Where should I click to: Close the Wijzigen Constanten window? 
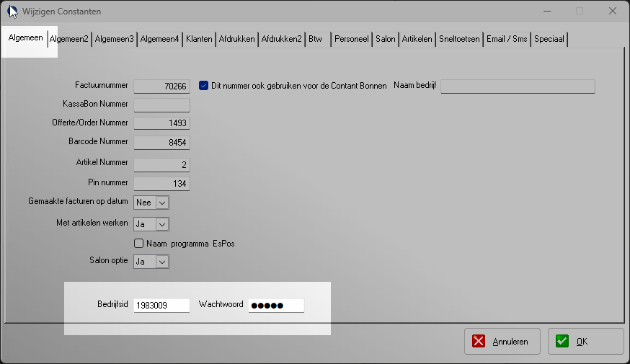[x=611, y=12]
